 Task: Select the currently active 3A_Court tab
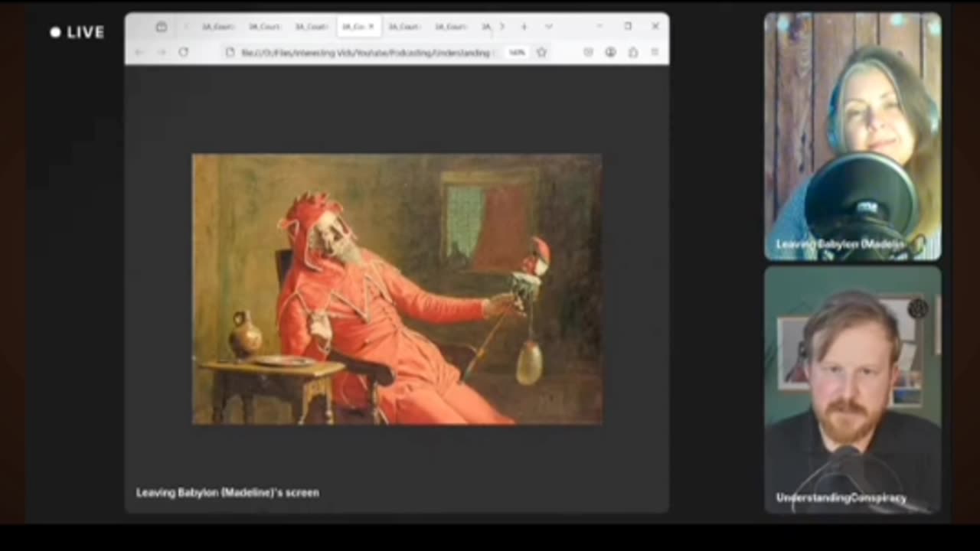[x=358, y=27]
